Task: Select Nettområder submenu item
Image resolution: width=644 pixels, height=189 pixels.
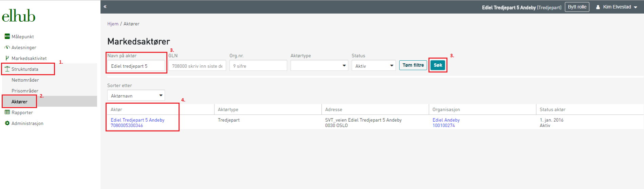Action: (25, 80)
